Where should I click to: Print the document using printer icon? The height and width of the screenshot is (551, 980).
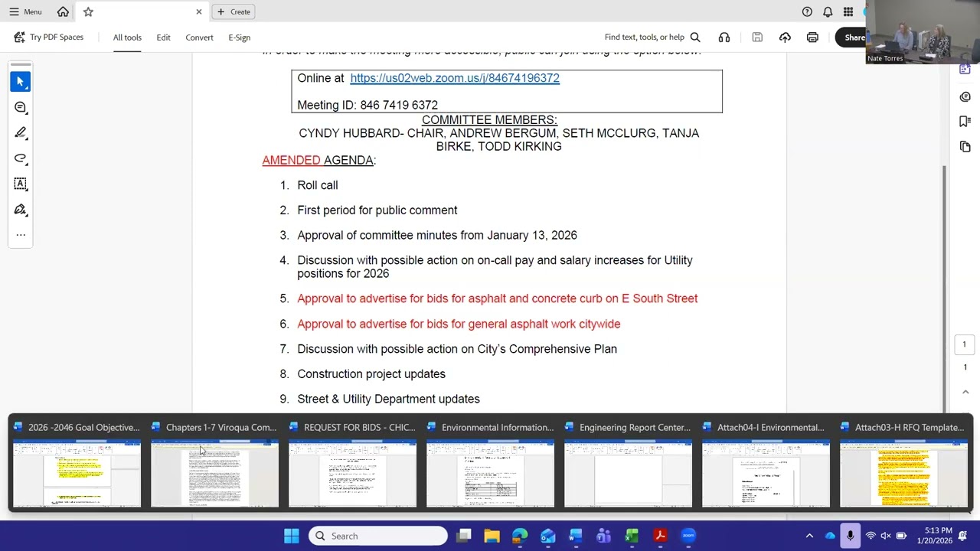point(812,37)
